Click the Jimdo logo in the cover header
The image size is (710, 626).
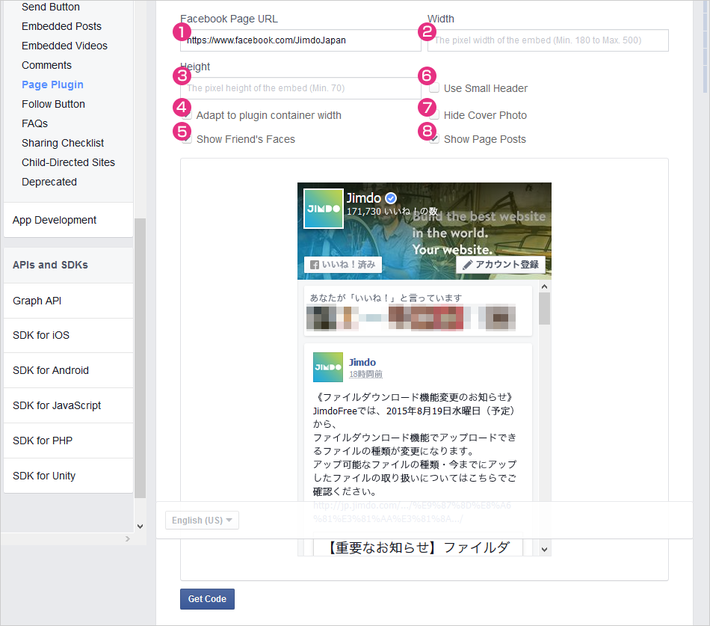[323, 208]
